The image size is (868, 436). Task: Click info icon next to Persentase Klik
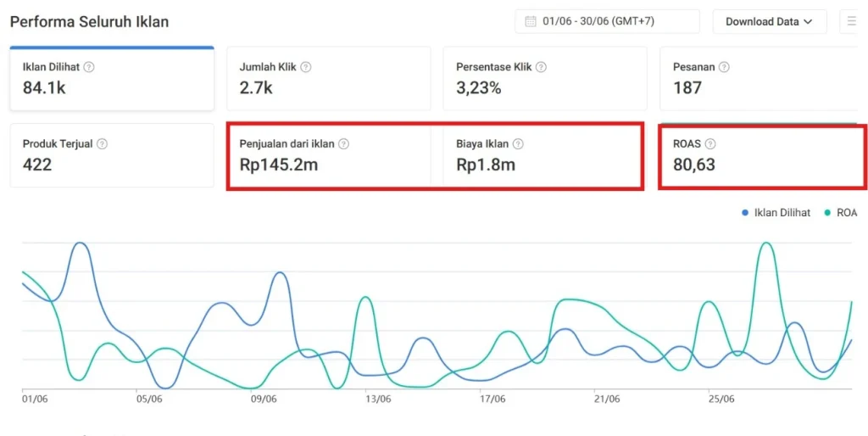pos(541,67)
